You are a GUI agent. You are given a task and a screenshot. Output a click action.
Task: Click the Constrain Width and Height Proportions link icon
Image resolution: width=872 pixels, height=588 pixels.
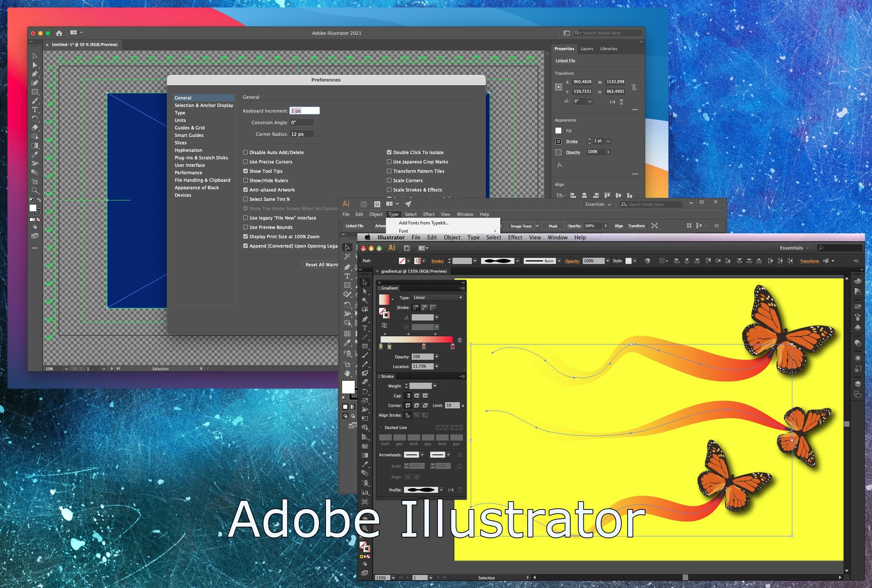point(634,87)
